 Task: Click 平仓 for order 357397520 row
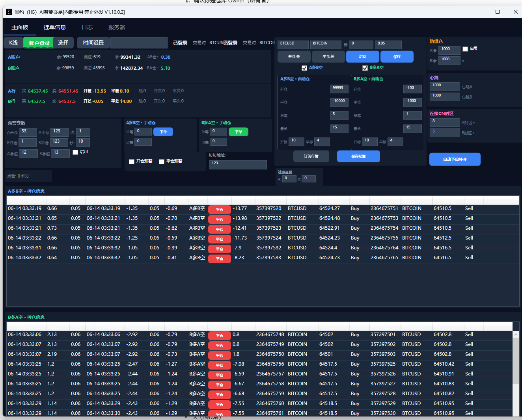pyautogui.click(x=220, y=210)
